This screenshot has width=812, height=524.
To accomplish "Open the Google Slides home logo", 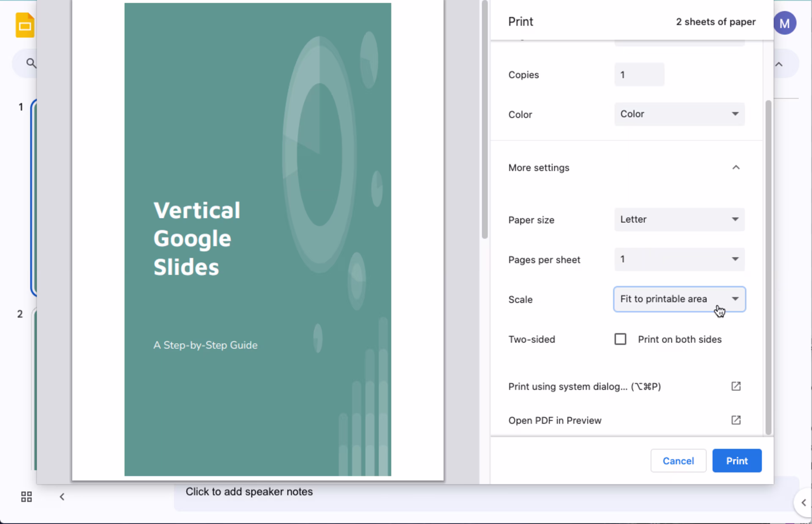I will coord(25,25).
